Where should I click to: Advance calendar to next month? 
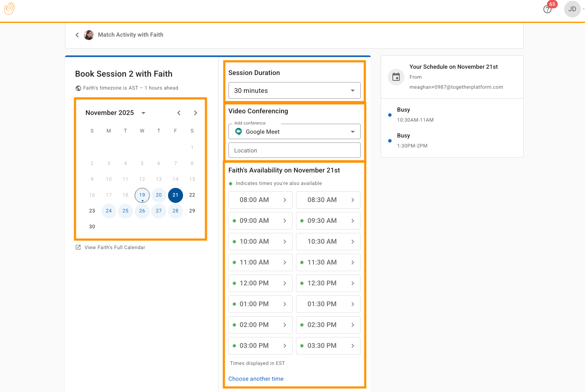point(196,113)
